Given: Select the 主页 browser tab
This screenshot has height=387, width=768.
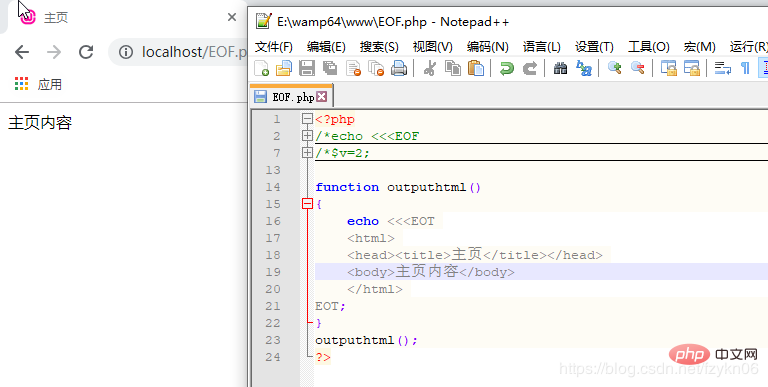Looking at the screenshot, I should 125,17.
